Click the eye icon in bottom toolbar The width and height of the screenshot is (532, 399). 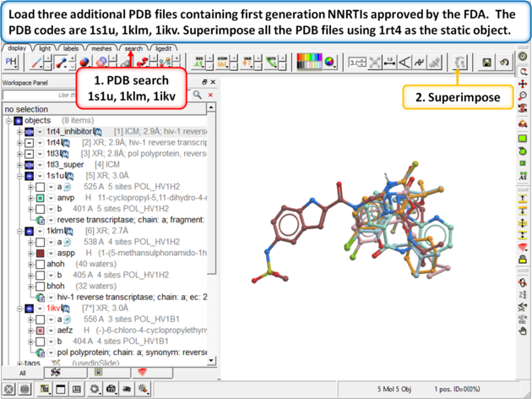pyautogui.click(x=126, y=389)
